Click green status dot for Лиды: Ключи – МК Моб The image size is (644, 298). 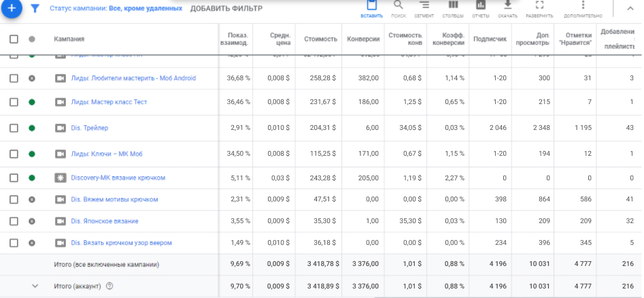[32, 154]
